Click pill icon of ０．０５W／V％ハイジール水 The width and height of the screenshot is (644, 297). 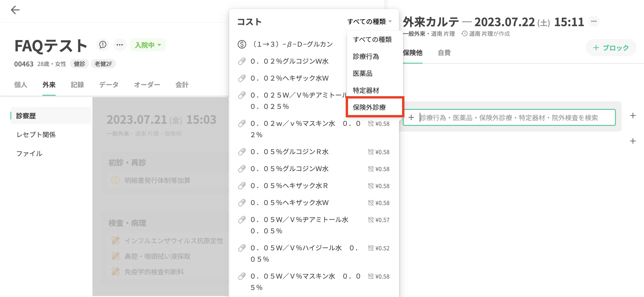(242, 248)
